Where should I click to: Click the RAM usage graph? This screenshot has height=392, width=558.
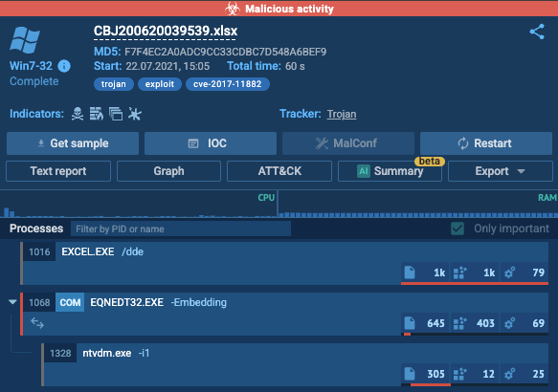coord(418,204)
